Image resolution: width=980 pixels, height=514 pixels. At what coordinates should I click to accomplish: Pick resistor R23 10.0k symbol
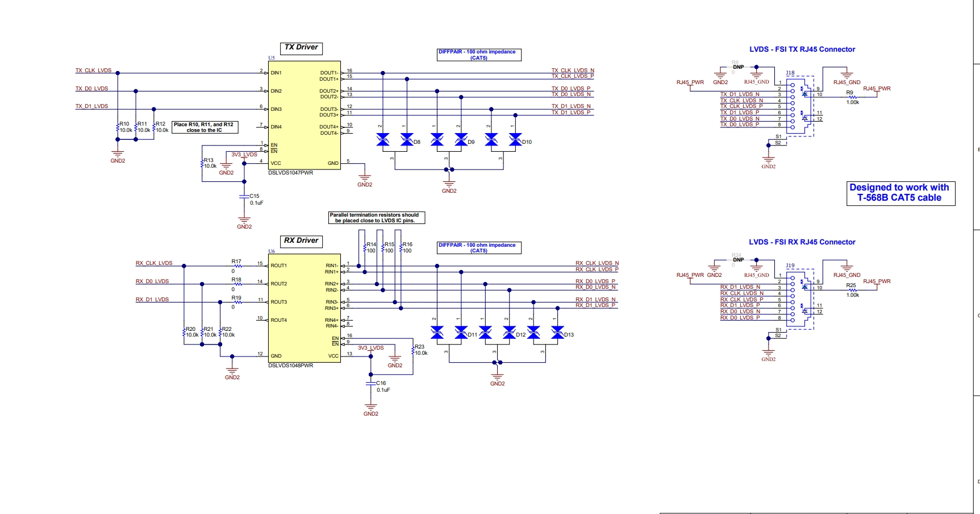(x=413, y=350)
